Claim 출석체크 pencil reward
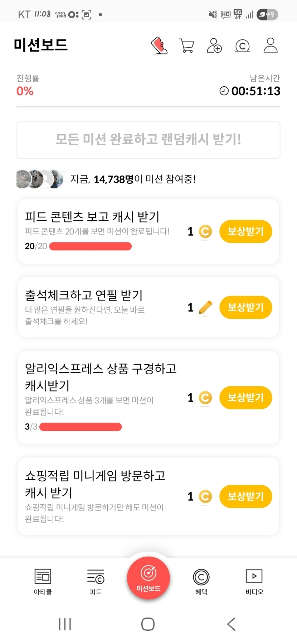Screen dimensions: 297x644 pos(245,307)
